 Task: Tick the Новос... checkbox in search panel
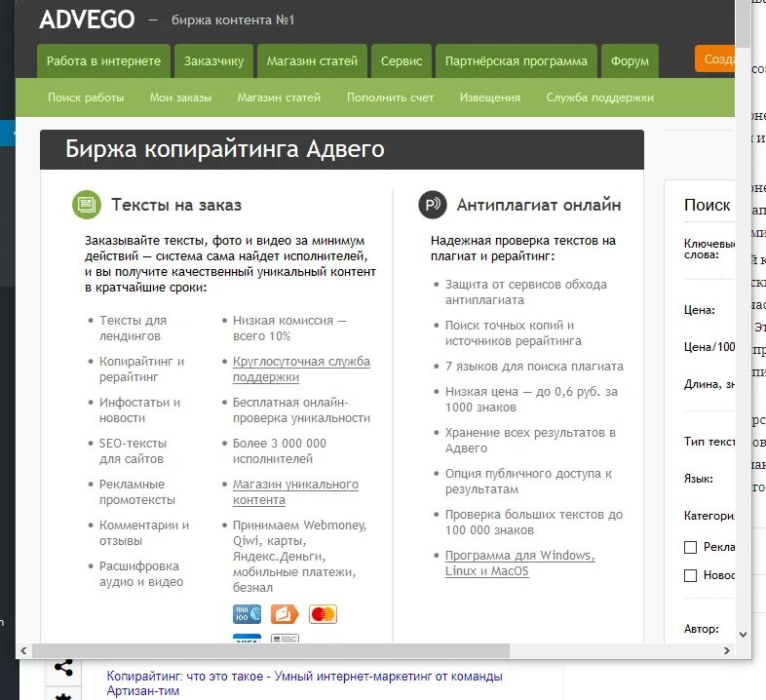(x=690, y=575)
